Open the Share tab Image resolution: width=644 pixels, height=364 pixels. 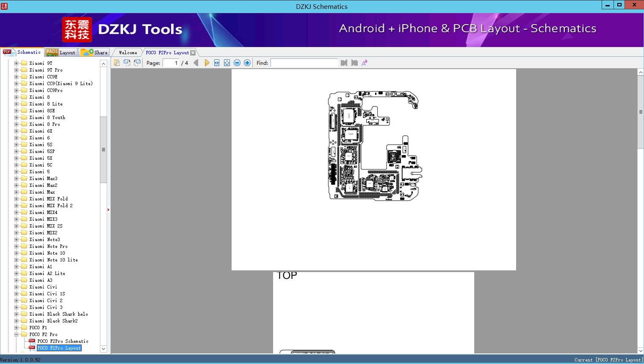click(x=94, y=53)
